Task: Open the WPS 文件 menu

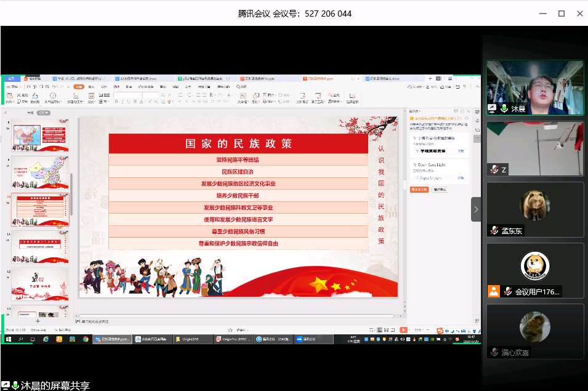Action: click(x=12, y=87)
